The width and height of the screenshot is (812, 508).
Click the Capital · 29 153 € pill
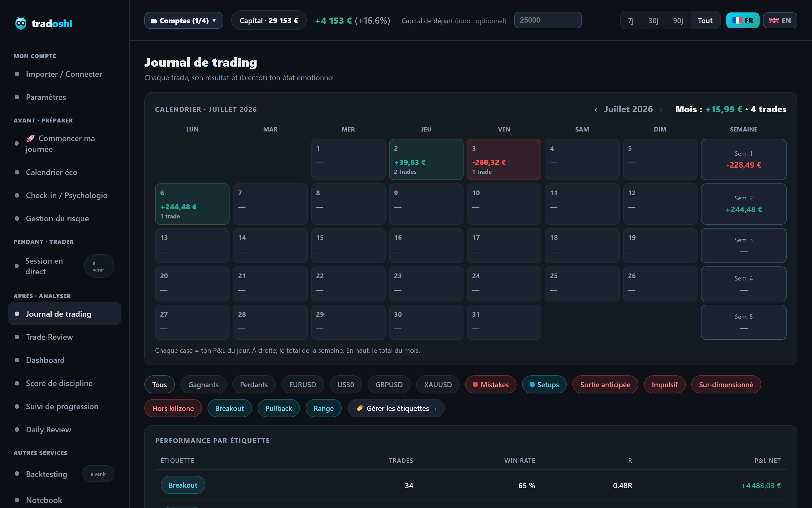pyautogui.click(x=269, y=21)
